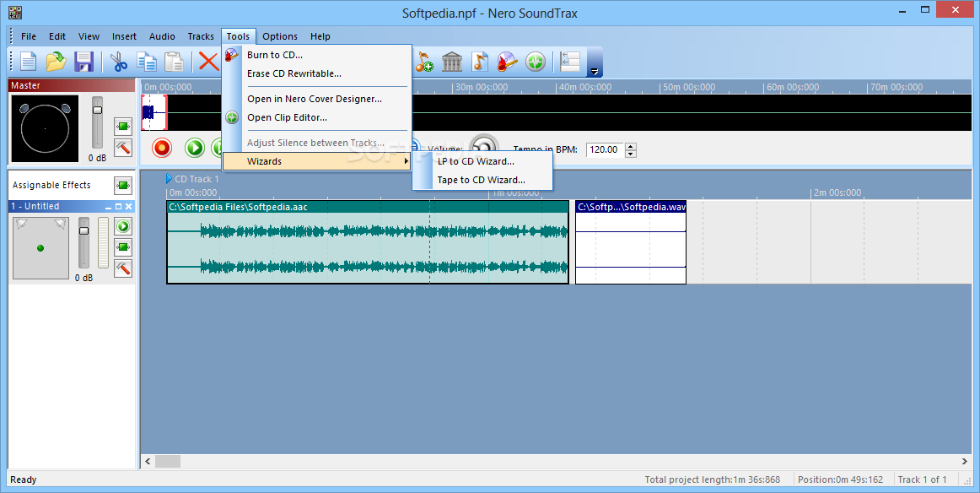Open the Help menu
Viewport: 980px width, 493px height.
(x=320, y=36)
